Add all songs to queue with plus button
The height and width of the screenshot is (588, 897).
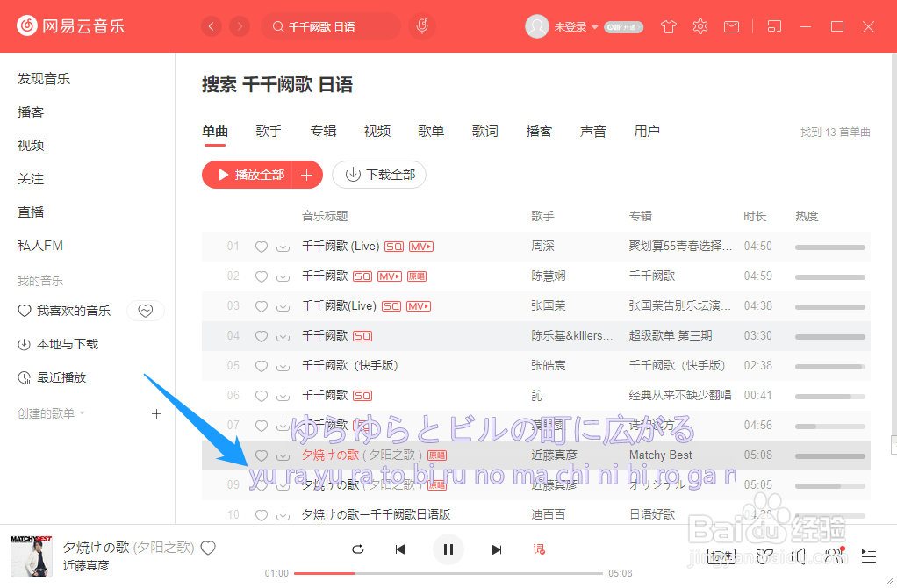click(x=307, y=175)
